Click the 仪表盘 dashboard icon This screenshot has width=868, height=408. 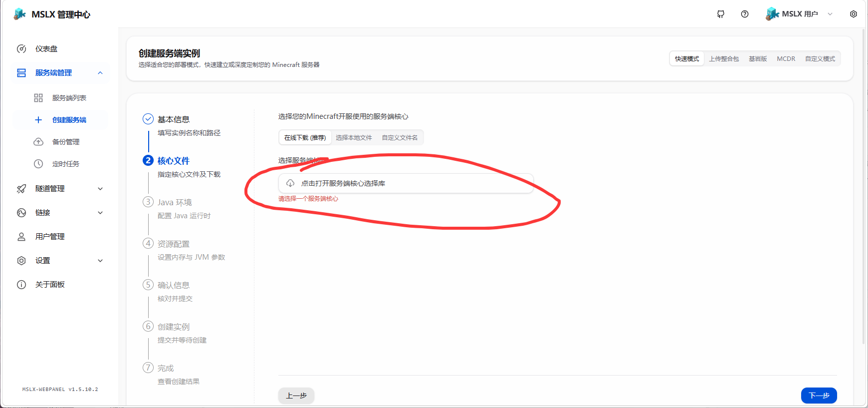[21, 49]
